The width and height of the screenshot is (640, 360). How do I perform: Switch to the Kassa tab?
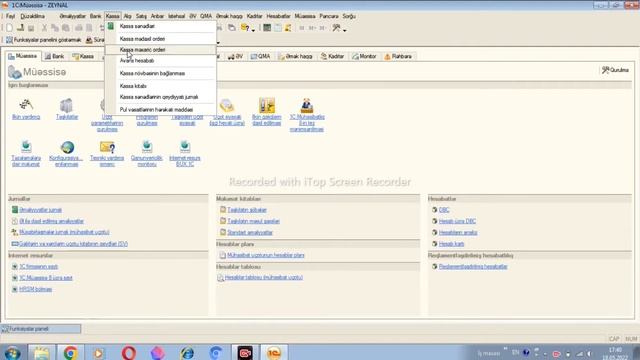pyautogui.click(x=83, y=56)
